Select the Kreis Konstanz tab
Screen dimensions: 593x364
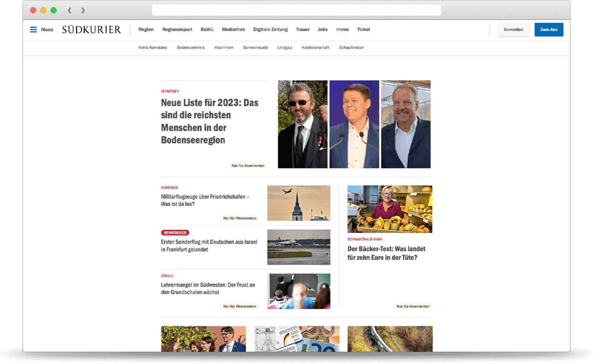click(x=152, y=48)
